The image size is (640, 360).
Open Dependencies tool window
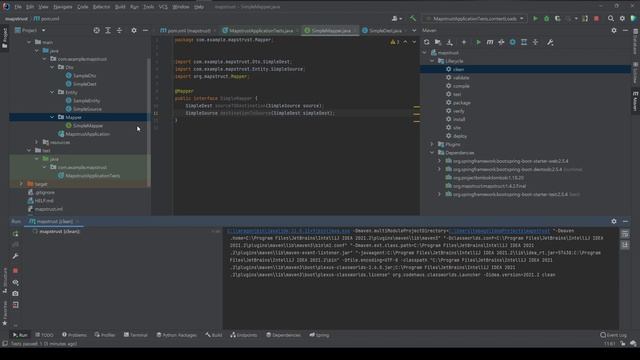click(283, 335)
